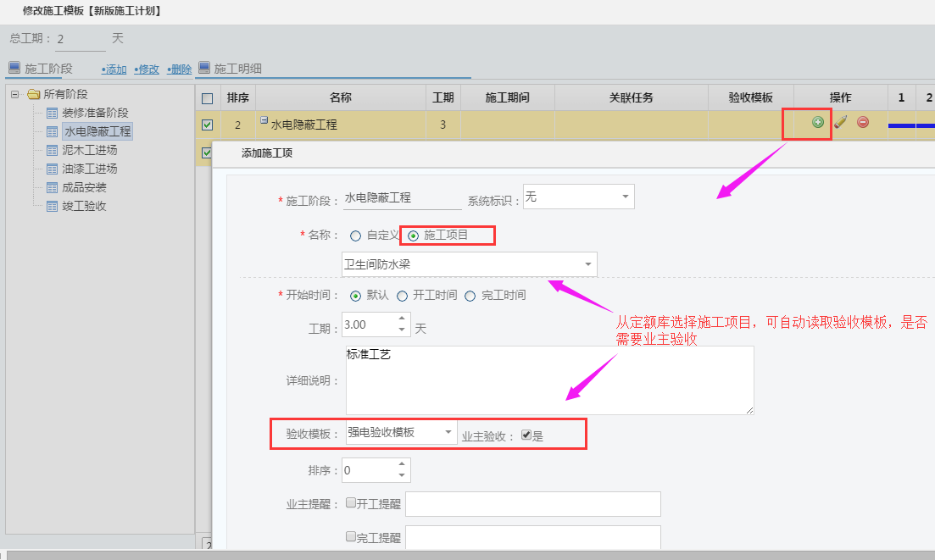Click the green add item icon

(818, 123)
